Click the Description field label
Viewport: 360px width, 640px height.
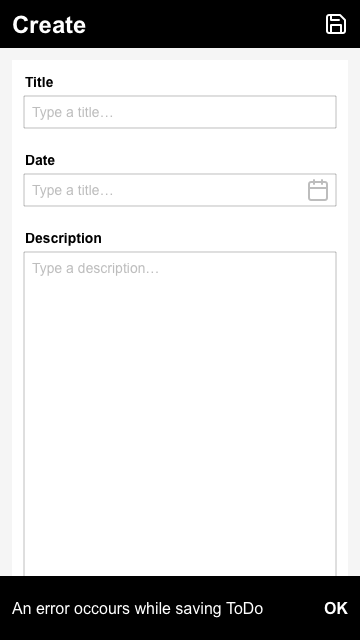coord(63,238)
